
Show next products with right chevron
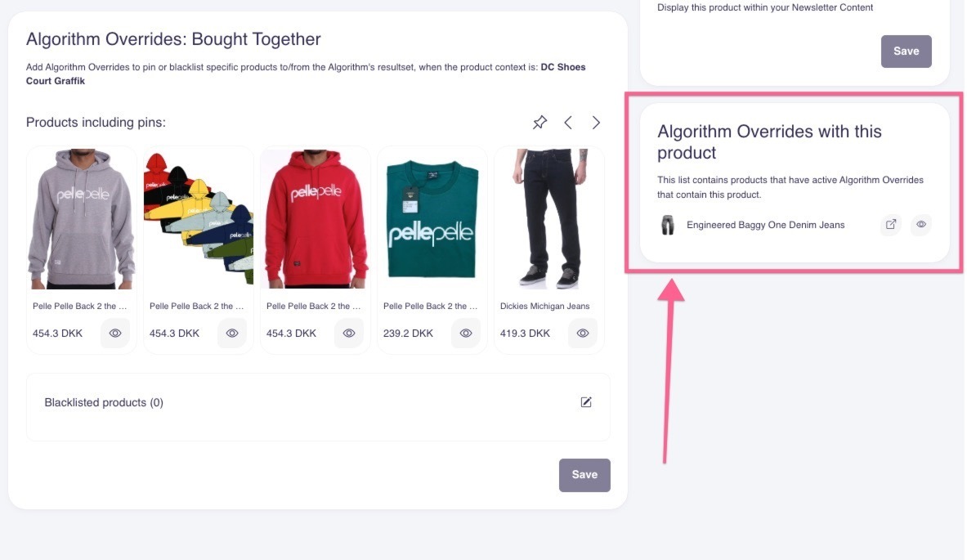pyautogui.click(x=597, y=123)
